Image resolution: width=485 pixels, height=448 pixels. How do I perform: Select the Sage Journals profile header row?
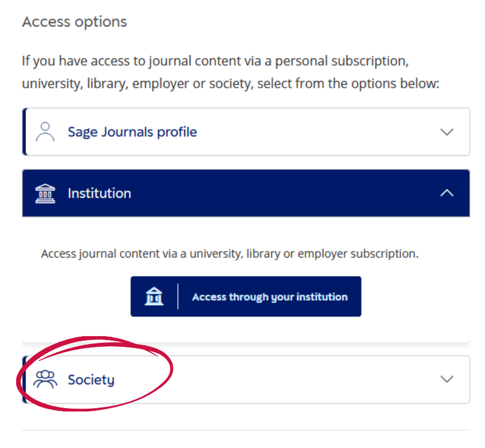[132, 131]
